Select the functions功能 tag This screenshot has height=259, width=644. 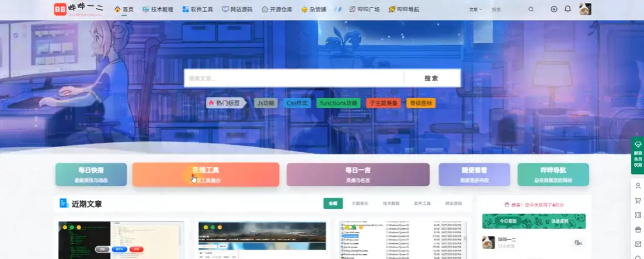339,103
